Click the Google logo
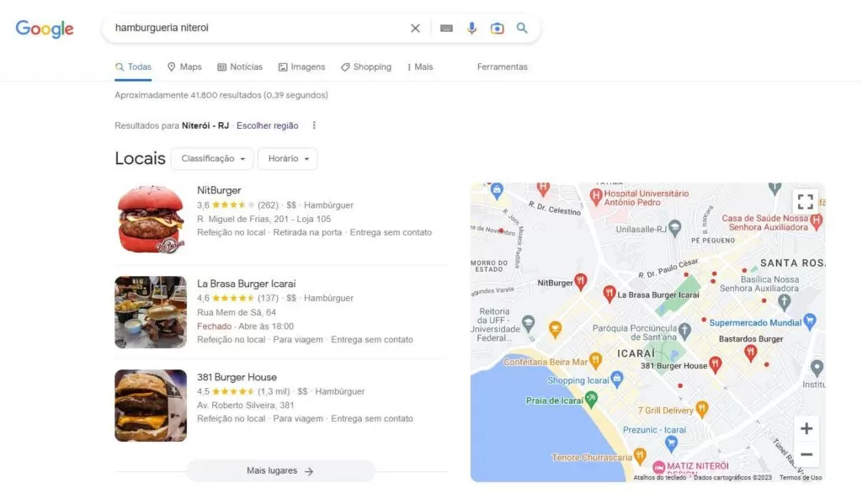Screen dimensions: 862x504 (45, 29)
